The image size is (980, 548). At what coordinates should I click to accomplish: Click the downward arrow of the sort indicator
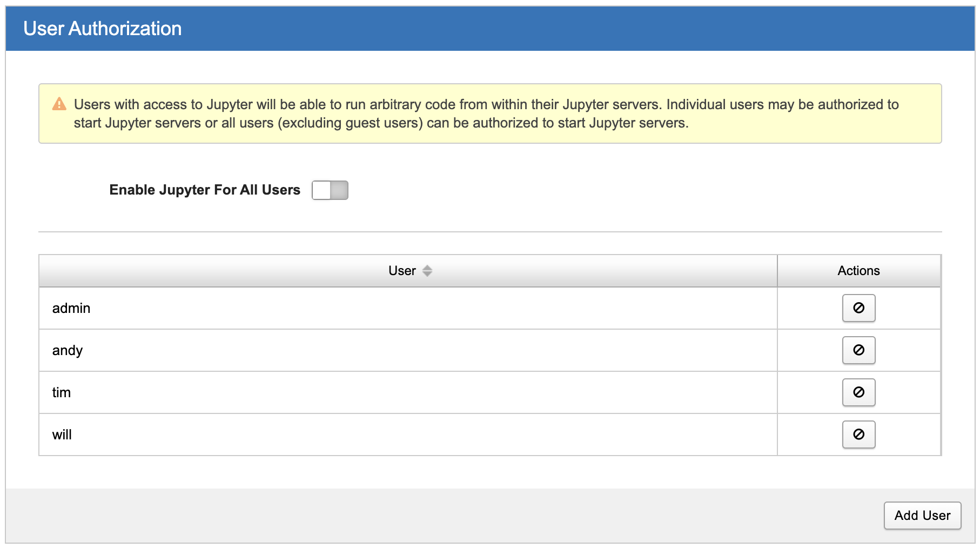pyautogui.click(x=427, y=275)
